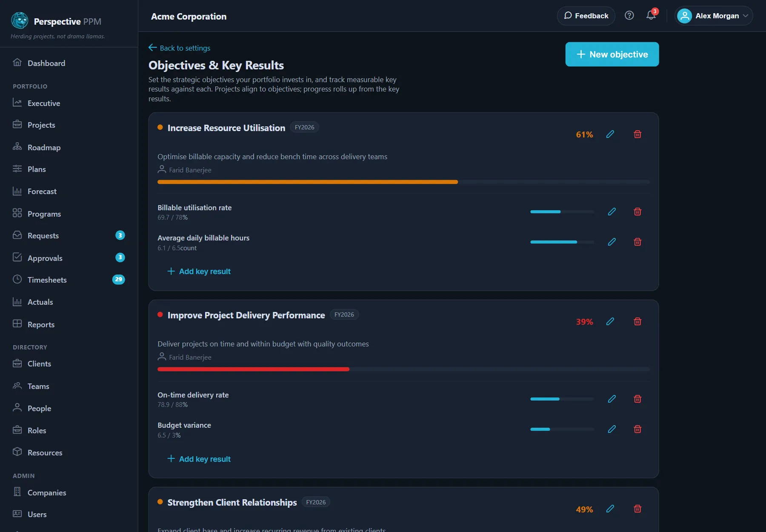This screenshot has width=766, height=532.
Task: Open the Alex Morgan user menu
Action: click(x=714, y=16)
